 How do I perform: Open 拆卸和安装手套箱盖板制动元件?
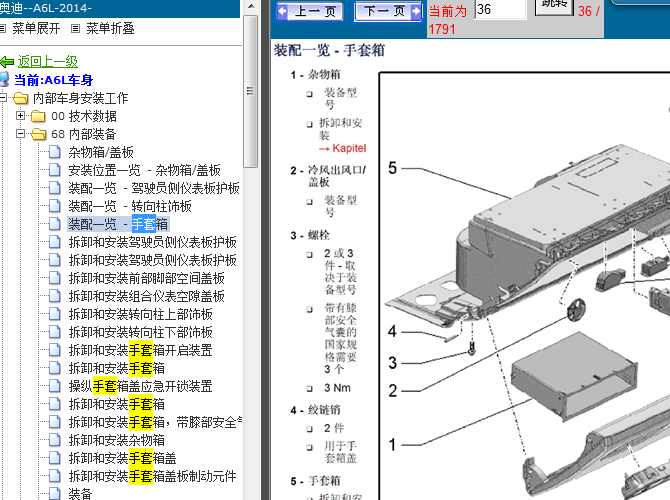(153, 476)
